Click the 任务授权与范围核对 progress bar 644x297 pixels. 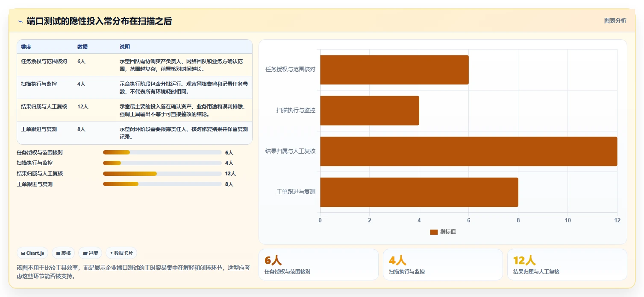click(162, 152)
